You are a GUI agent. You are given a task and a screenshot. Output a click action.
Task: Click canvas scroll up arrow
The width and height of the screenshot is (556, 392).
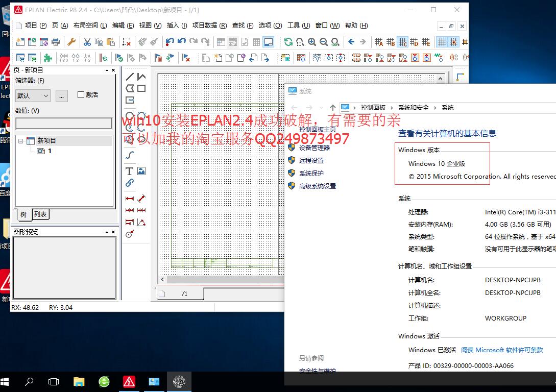click(x=441, y=79)
